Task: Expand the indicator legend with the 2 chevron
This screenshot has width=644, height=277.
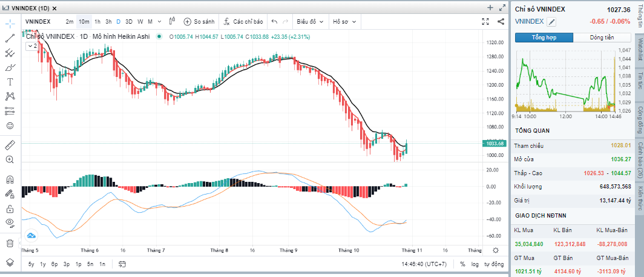Action: pyautogui.click(x=31, y=45)
